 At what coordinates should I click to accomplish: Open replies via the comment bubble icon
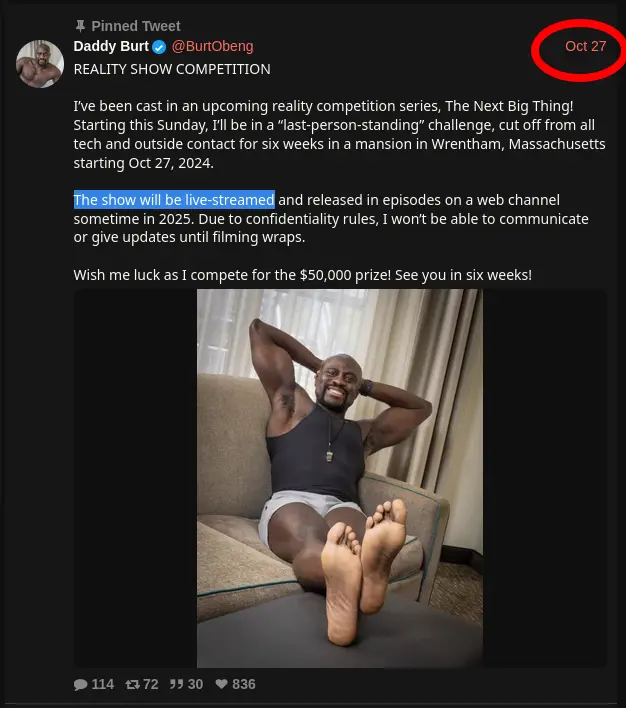click(x=80, y=685)
